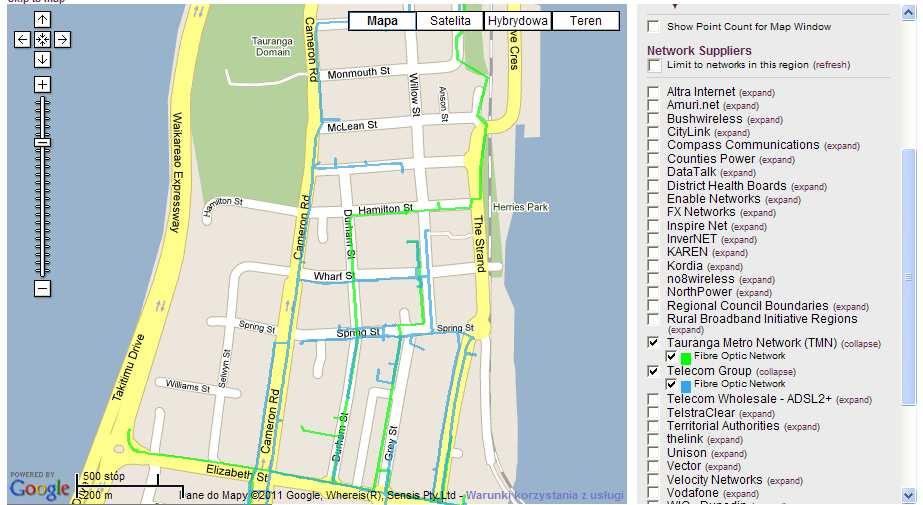
Task: Check the Bushwireless checkbox
Action: pos(653,119)
